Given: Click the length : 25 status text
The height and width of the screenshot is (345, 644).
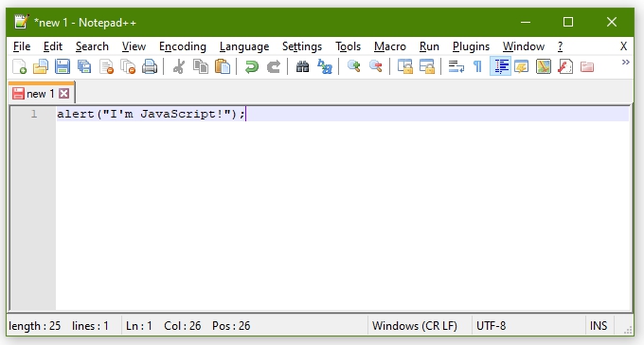Looking at the screenshot, I should pos(35,326).
